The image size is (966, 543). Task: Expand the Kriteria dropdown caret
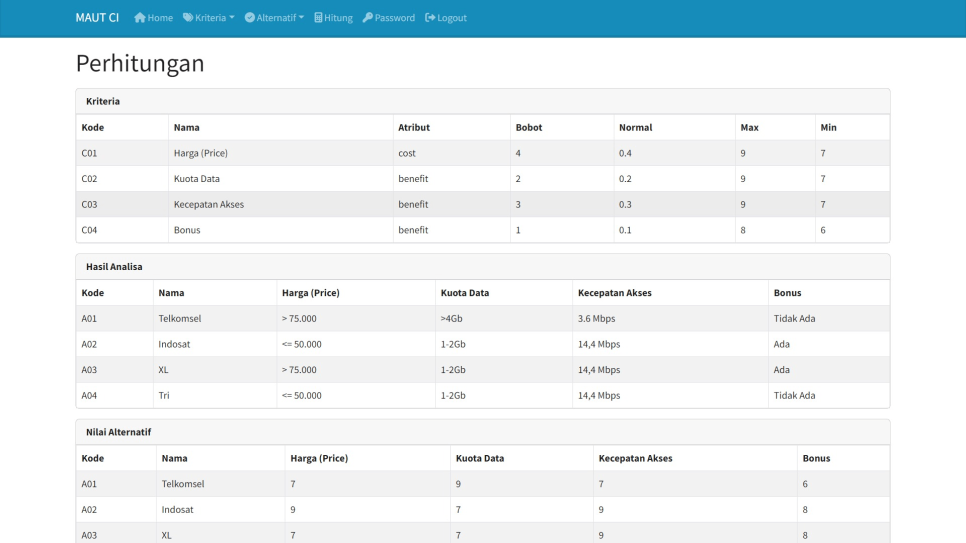[x=232, y=18]
